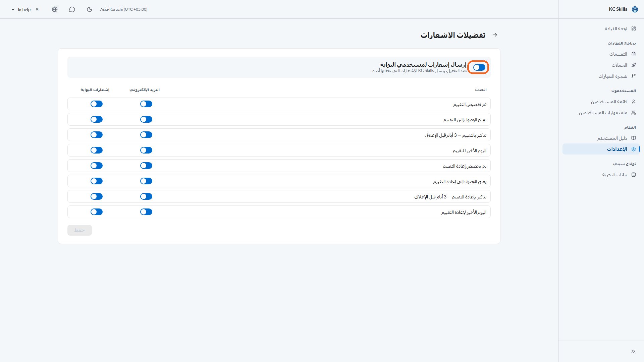The width and height of the screenshot is (644, 362).
Task: Toggle email switch for تذكير بالتقييم row
Action: 146,135
